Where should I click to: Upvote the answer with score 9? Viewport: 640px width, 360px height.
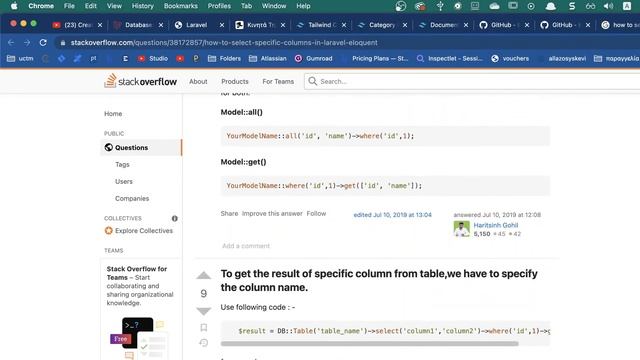[x=203, y=276]
